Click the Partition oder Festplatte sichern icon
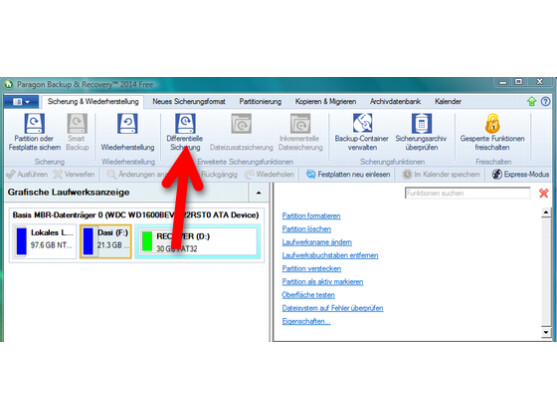This screenshot has width=557, height=418. click(34, 123)
